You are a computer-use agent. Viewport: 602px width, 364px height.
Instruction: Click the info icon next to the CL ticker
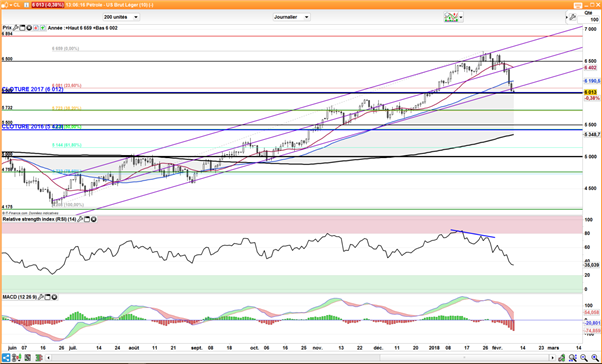(26, 5)
